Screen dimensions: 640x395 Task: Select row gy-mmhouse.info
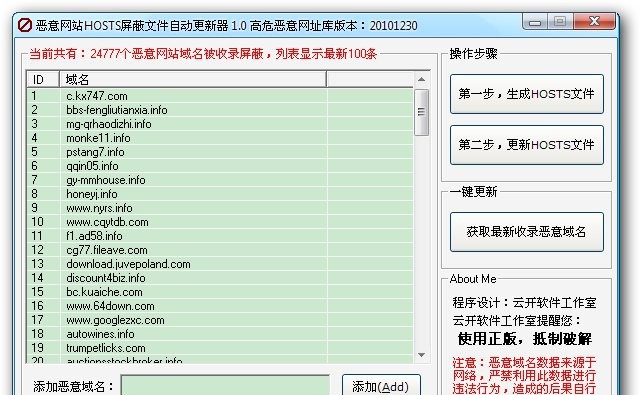(220, 180)
